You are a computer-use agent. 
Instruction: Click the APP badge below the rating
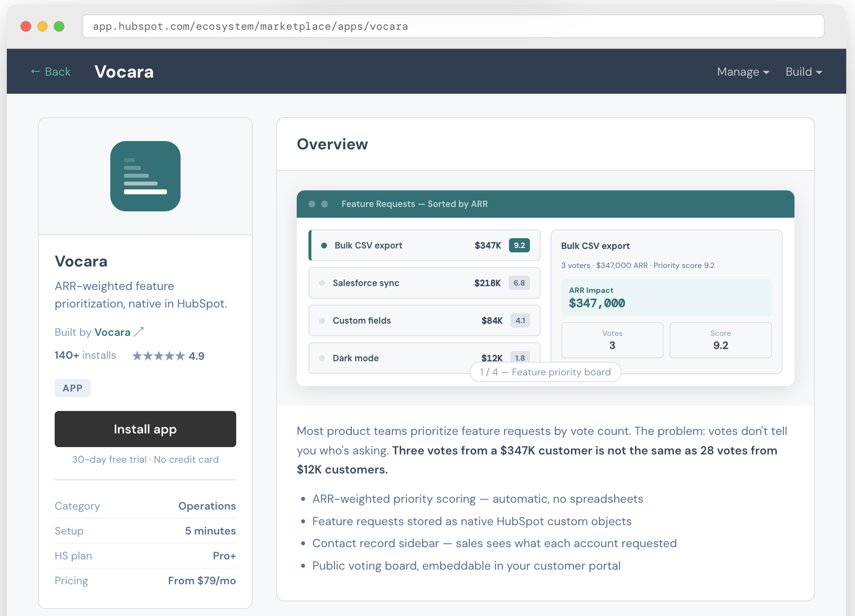(x=72, y=388)
